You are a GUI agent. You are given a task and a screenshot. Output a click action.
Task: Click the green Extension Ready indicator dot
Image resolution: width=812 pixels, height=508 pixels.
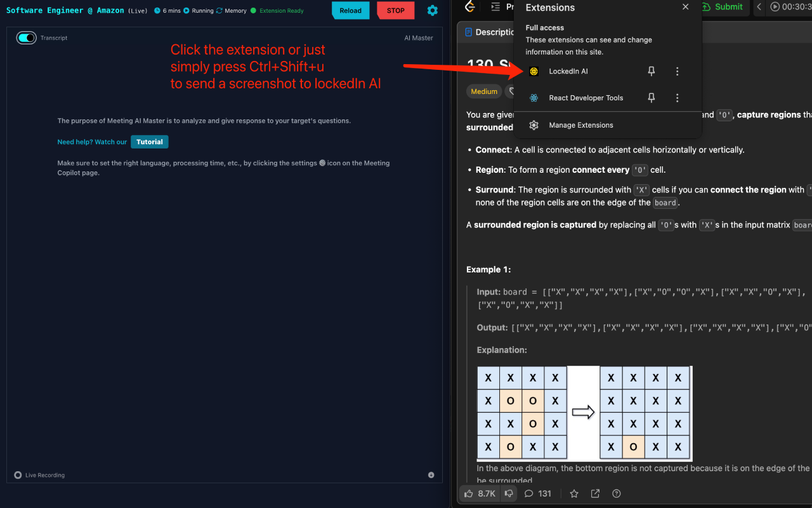tap(254, 11)
